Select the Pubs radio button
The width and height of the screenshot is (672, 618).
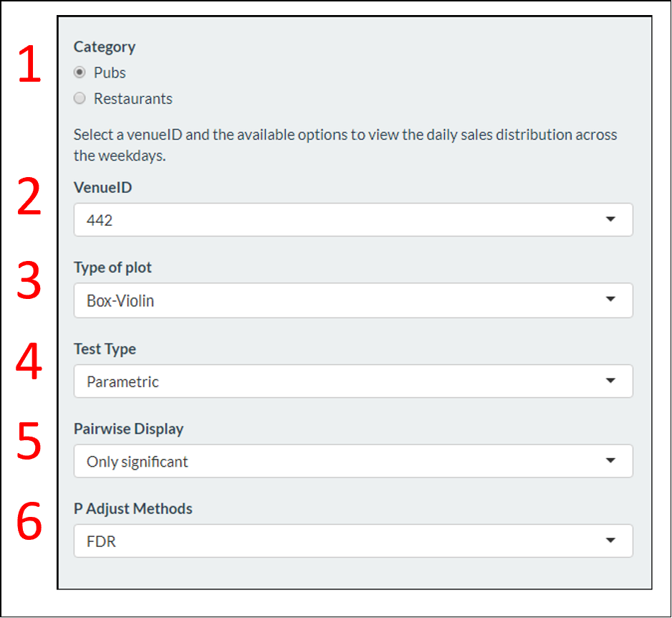pos(80,73)
